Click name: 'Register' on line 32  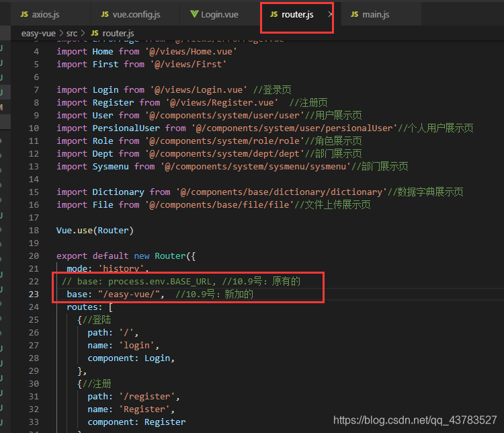131,409
